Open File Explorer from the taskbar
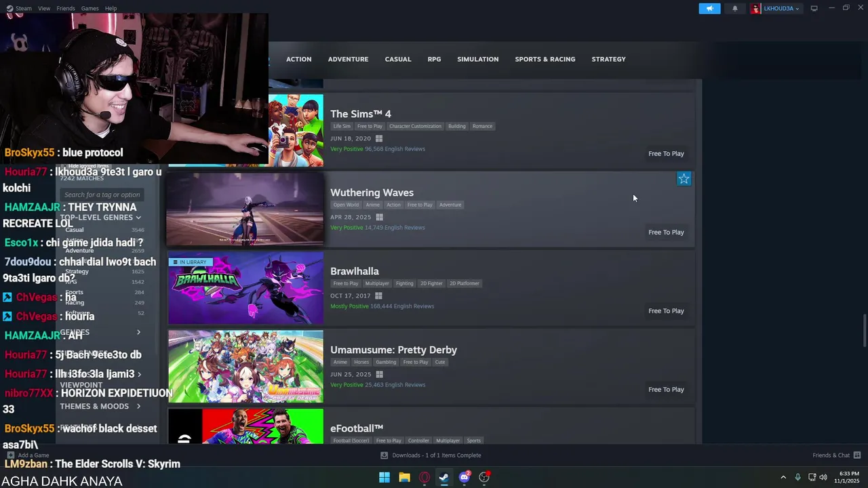Screen dimensions: 868x488 404,477
